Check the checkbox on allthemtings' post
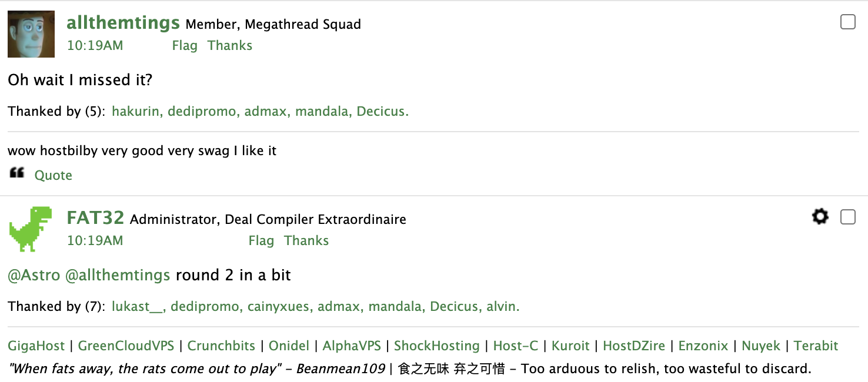The width and height of the screenshot is (868, 382). tap(847, 22)
